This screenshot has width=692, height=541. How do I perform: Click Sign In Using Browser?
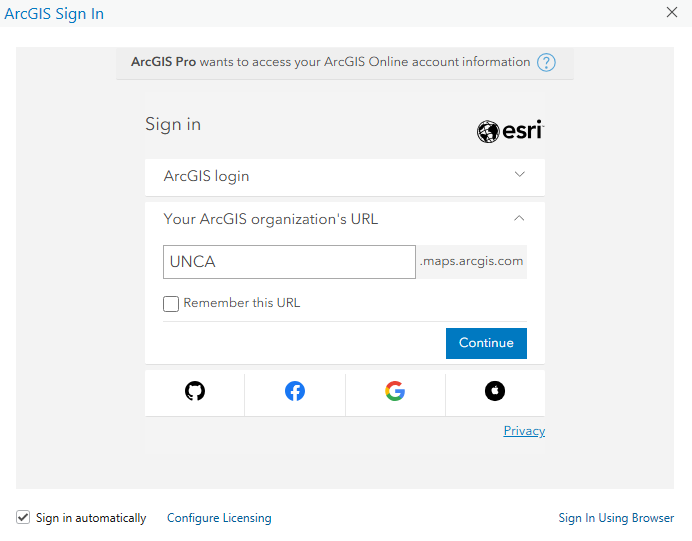pyautogui.click(x=616, y=518)
